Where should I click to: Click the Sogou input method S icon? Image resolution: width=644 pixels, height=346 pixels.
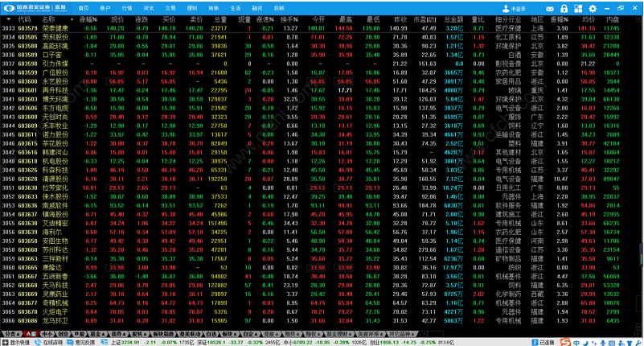(565, 342)
